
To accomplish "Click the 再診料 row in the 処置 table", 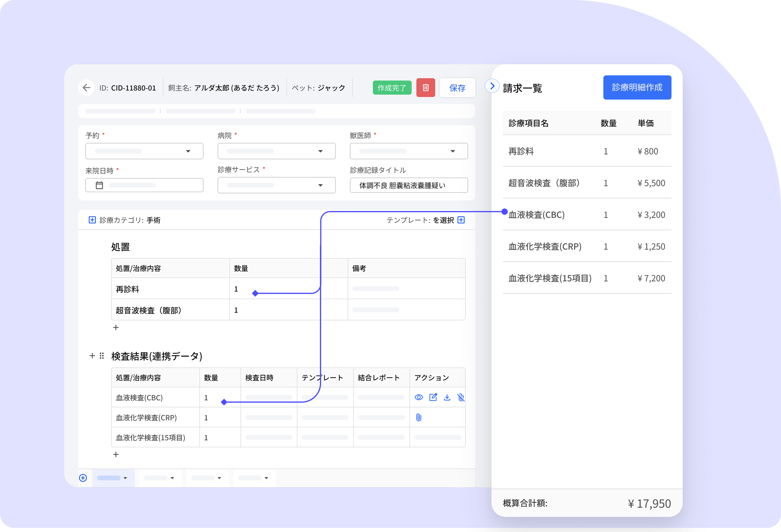I will [288, 289].
